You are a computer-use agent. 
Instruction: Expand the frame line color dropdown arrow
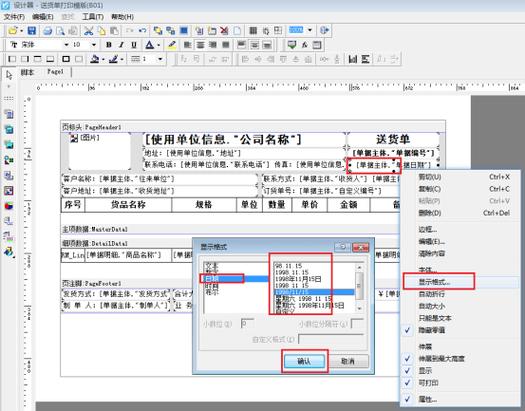pyautogui.click(x=122, y=59)
